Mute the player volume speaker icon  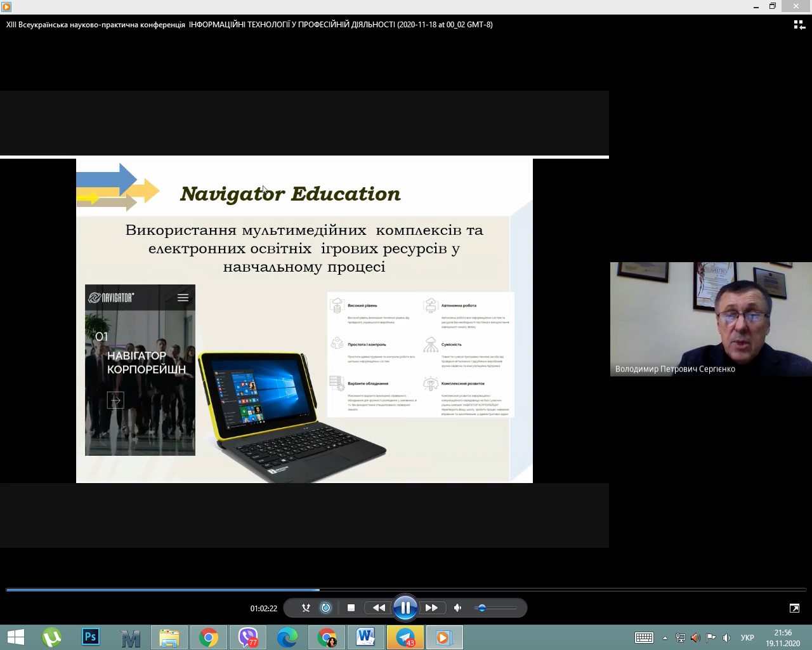(458, 608)
